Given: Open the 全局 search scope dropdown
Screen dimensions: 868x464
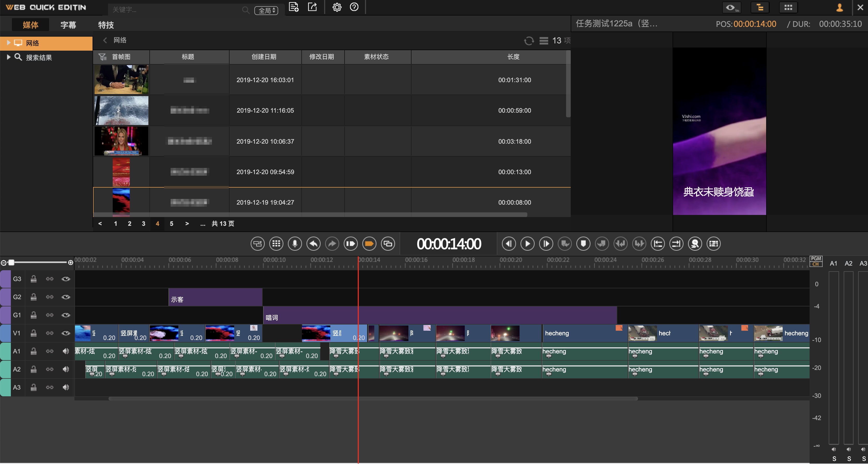Looking at the screenshot, I should coord(266,10).
